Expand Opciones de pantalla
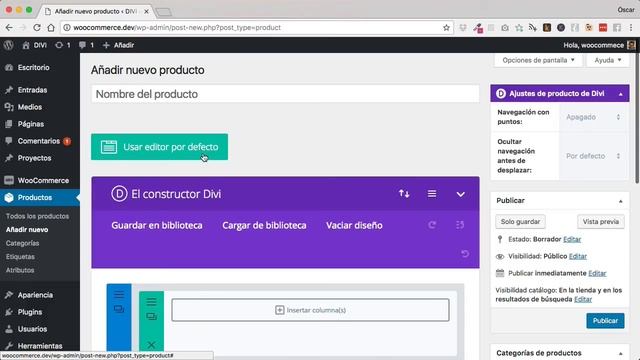 538,60
